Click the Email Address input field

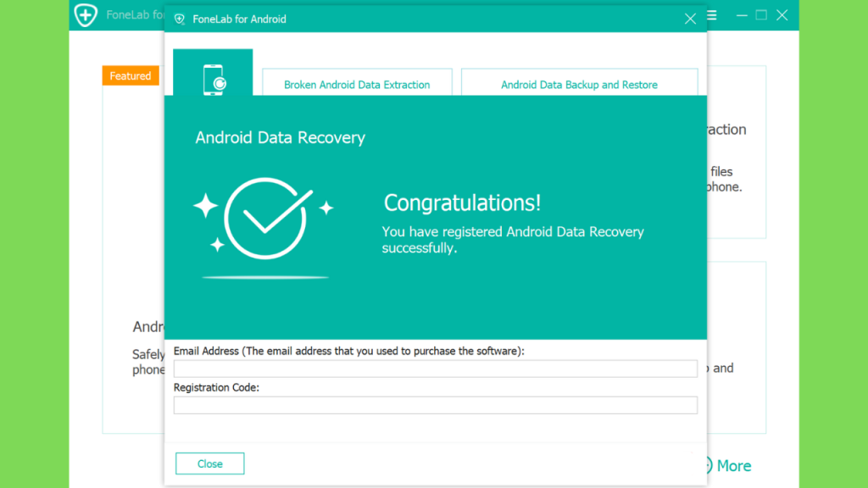pos(436,369)
